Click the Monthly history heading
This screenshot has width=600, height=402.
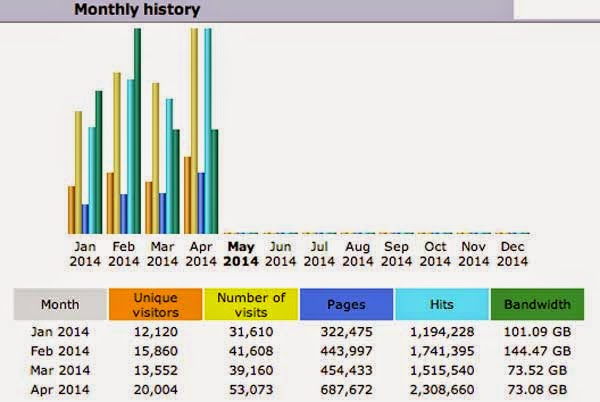pos(137,10)
